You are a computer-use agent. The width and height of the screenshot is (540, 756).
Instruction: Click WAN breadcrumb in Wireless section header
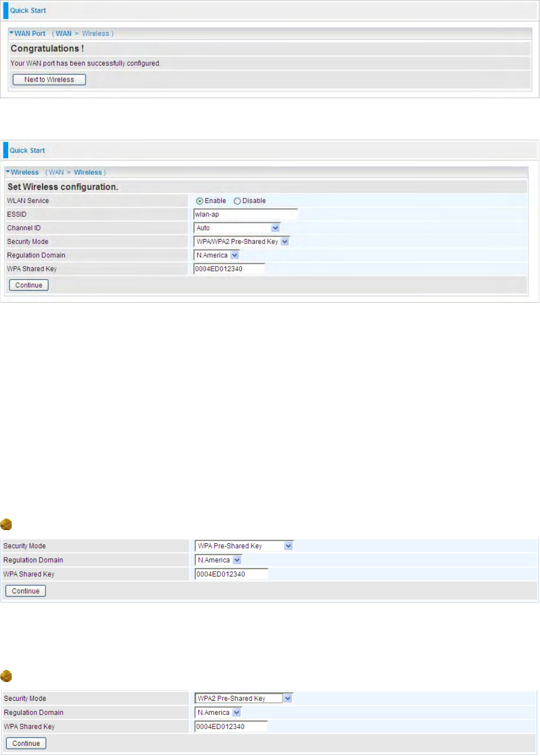(x=56, y=172)
